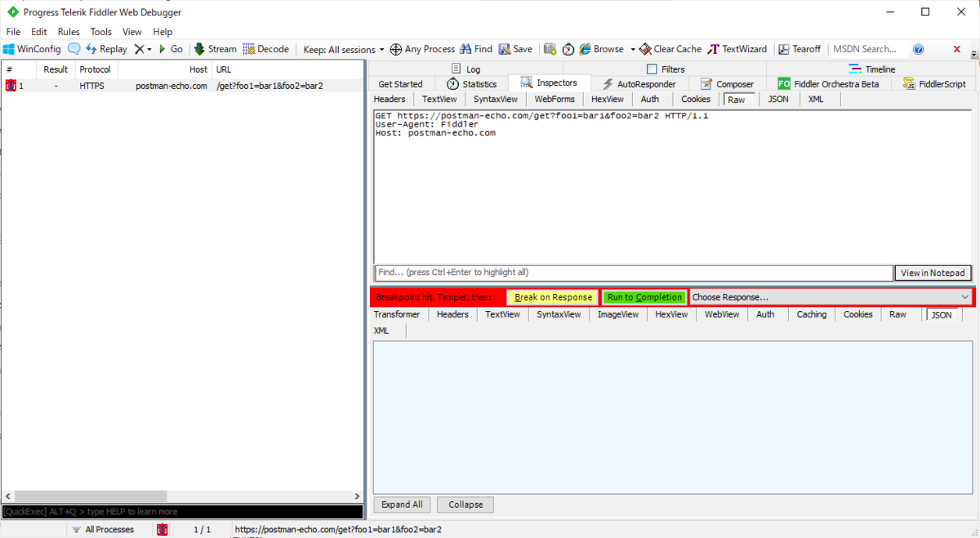Select the postman-echo.com session row

point(183,85)
